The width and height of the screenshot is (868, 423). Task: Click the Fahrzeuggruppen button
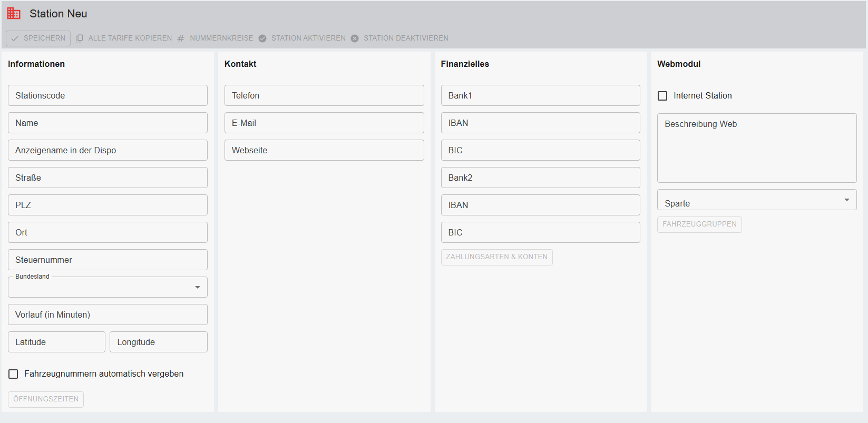click(x=699, y=224)
